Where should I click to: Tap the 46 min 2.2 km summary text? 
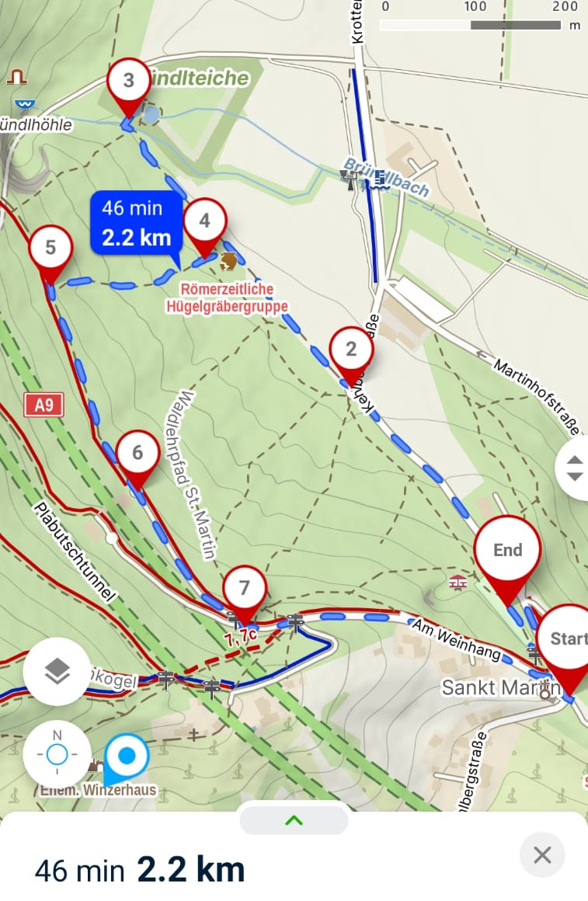(140, 869)
